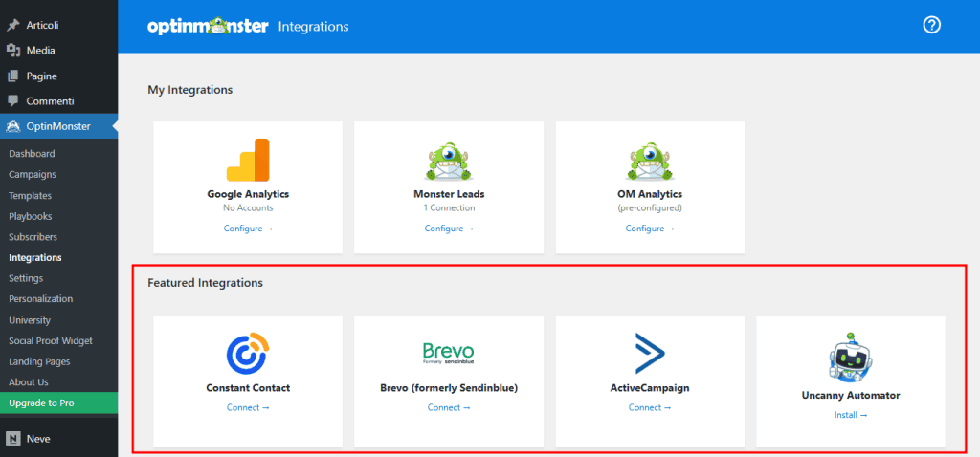Click the '1 Connection' status text
This screenshot has height=457, width=980.
coord(449,207)
